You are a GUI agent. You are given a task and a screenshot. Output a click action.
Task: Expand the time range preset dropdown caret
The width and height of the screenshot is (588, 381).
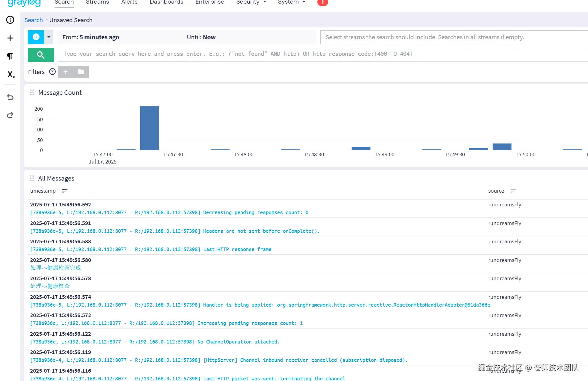49,37
